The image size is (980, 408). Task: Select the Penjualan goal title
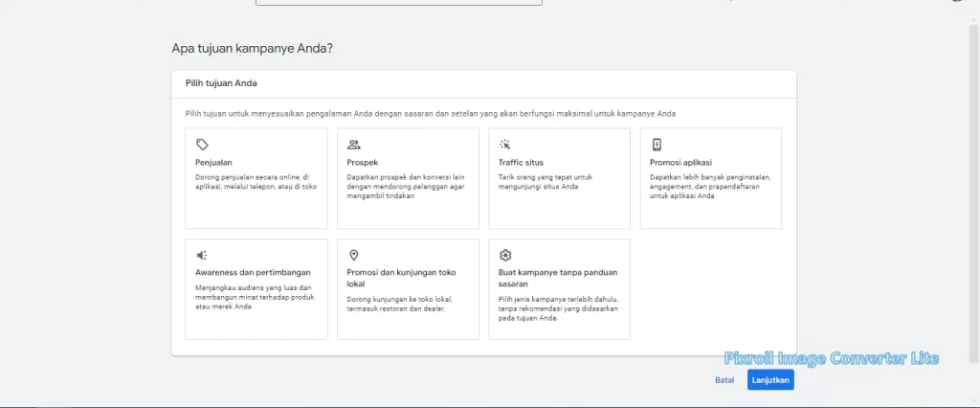tap(213, 163)
